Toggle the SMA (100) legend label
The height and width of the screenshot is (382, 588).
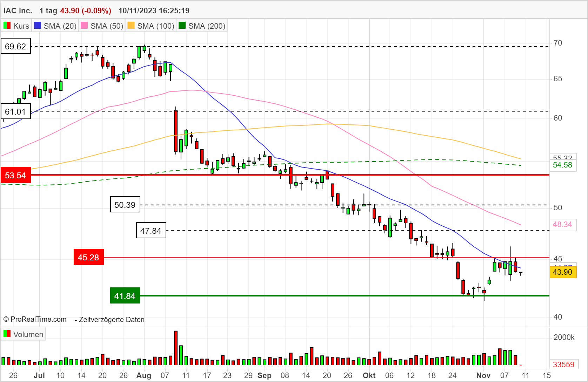point(156,26)
